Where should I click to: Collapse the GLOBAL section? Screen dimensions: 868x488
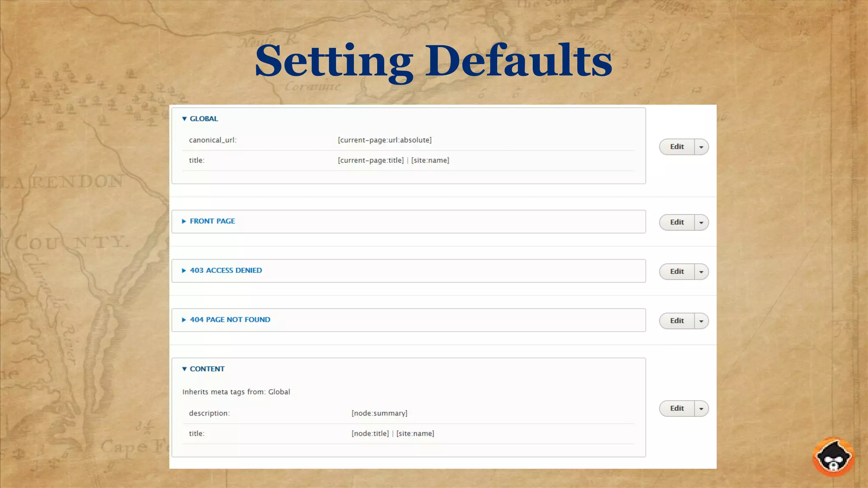point(200,119)
